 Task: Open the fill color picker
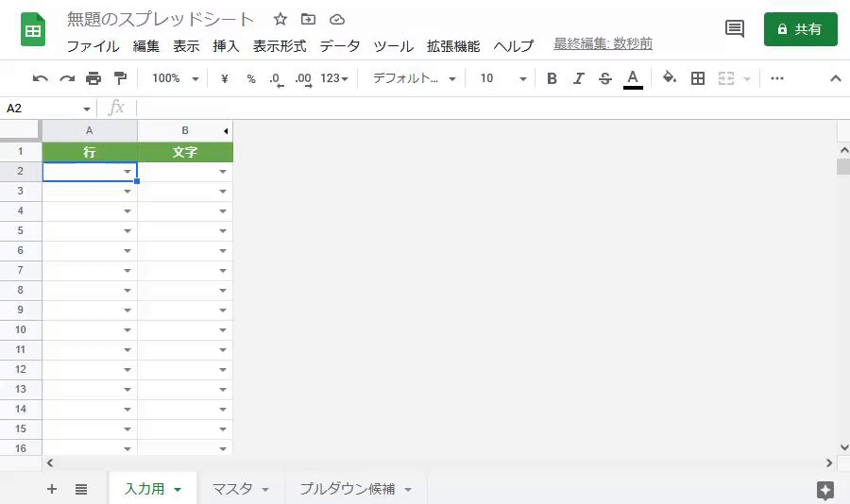(670, 78)
